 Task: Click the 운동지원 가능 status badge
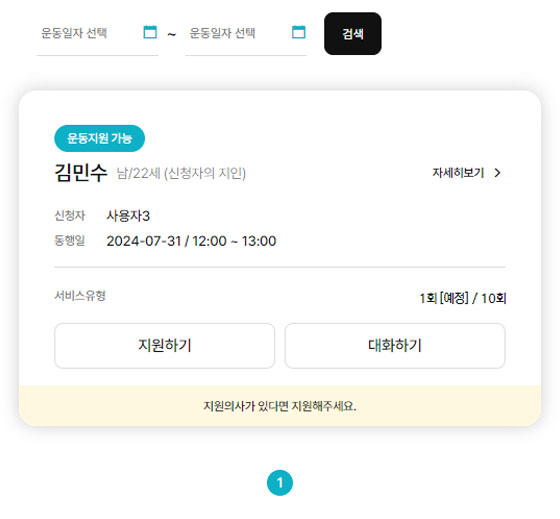point(100,138)
